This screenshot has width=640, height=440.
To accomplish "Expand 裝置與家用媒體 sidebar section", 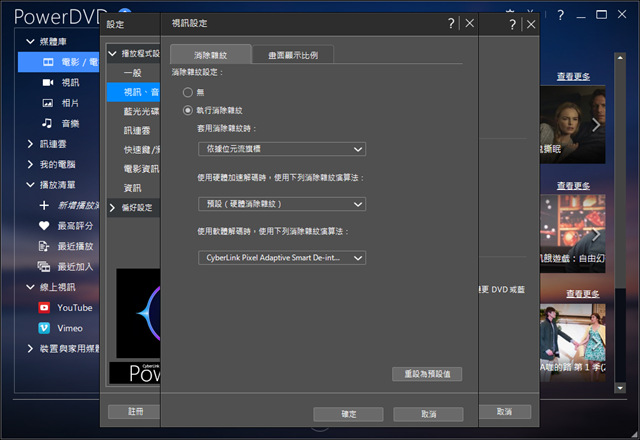I will point(30,349).
